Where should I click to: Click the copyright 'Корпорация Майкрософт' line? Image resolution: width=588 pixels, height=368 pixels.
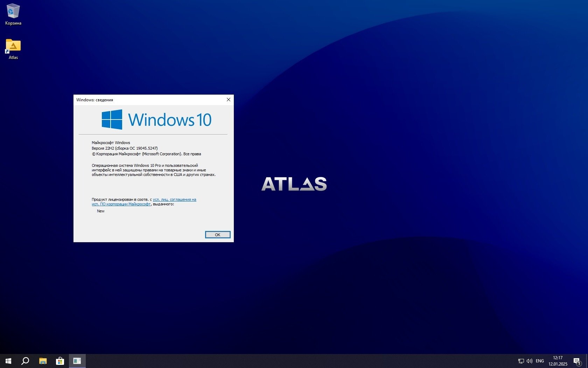coord(146,154)
